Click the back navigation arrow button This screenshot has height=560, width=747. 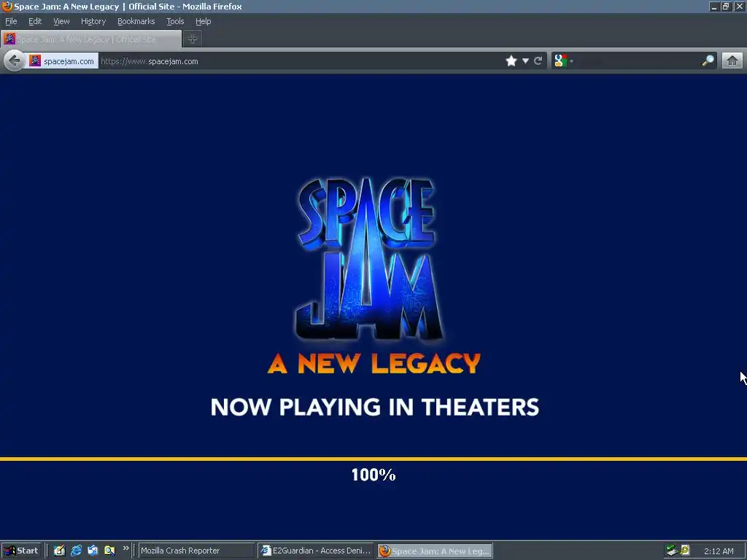click(x=15, y=61)
